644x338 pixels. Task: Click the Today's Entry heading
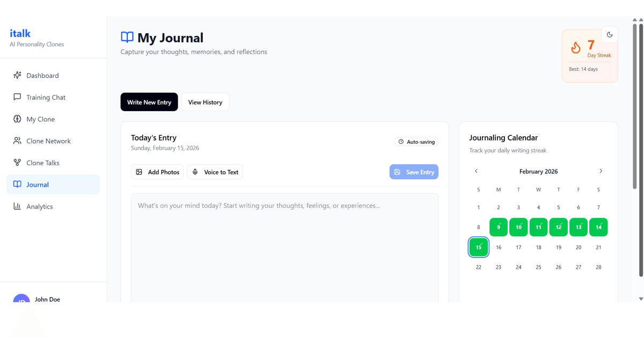[153, 138]
